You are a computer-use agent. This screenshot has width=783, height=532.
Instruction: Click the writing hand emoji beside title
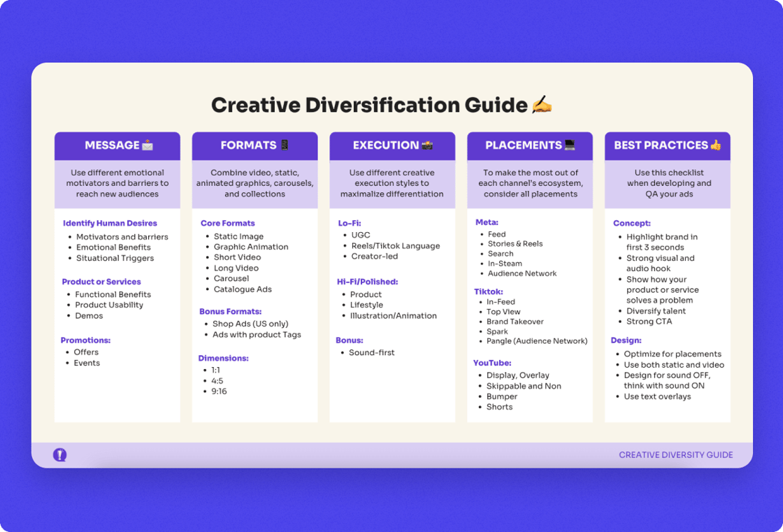(542, 105)
